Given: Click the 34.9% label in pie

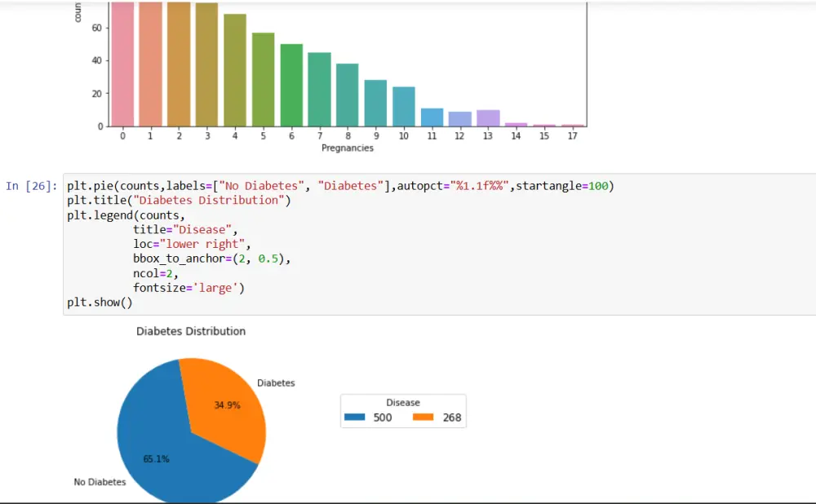Looking at the screenshot, I should [228, 405].
